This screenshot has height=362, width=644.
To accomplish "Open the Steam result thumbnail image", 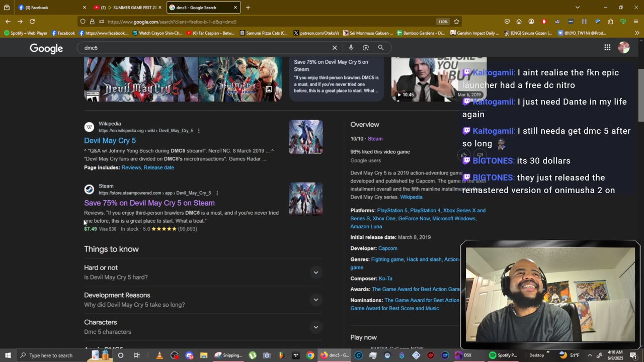I will (x=306, y=199).
